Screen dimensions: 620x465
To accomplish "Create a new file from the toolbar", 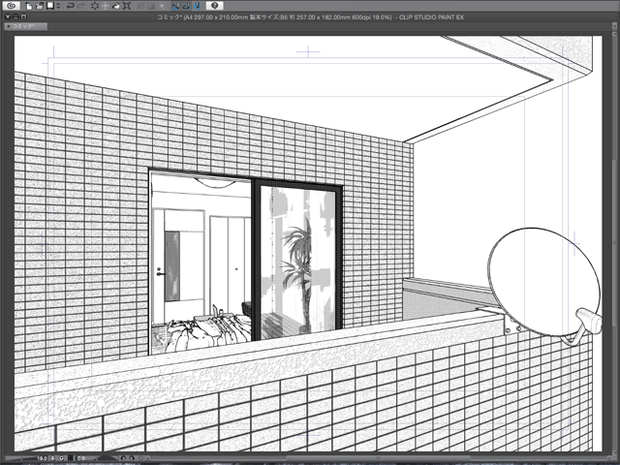I will (x=29, y=6).
